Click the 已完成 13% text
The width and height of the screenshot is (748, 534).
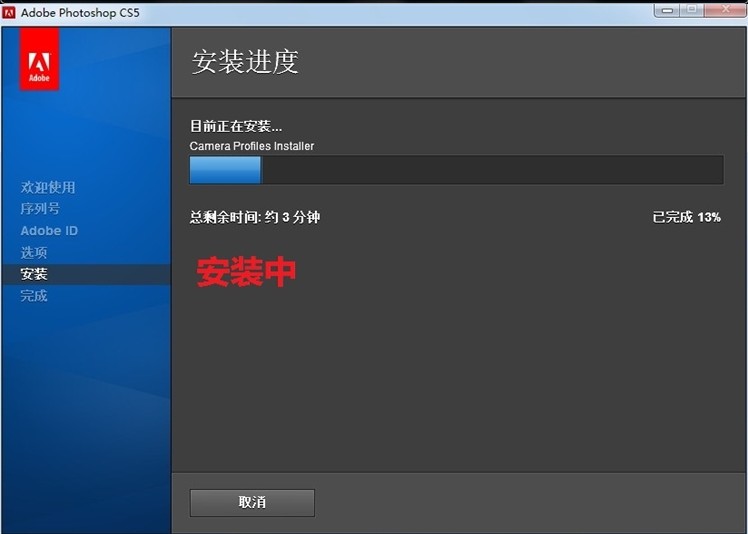686,218
